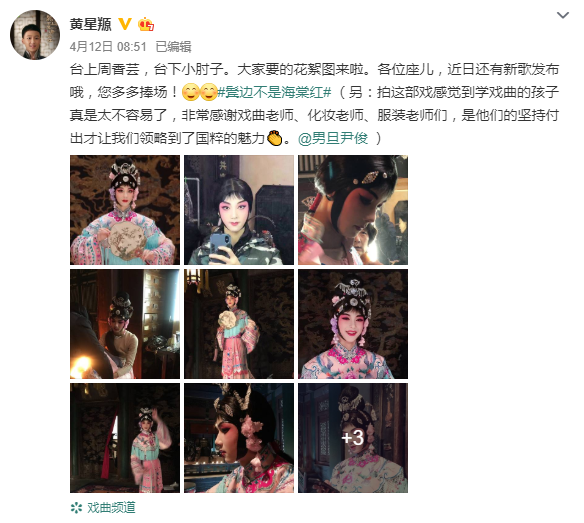Image resolution: width=584 pixels, height=523 pixels.
Task: Open the mirror selfie photo with phone
Action: (x=239, y=210)
